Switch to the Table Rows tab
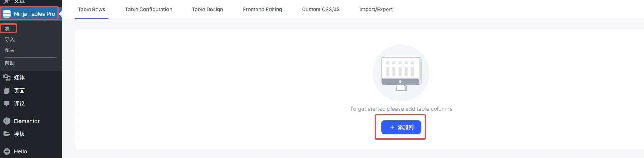The height and width of the screenshot is (158, 644). 91,10
